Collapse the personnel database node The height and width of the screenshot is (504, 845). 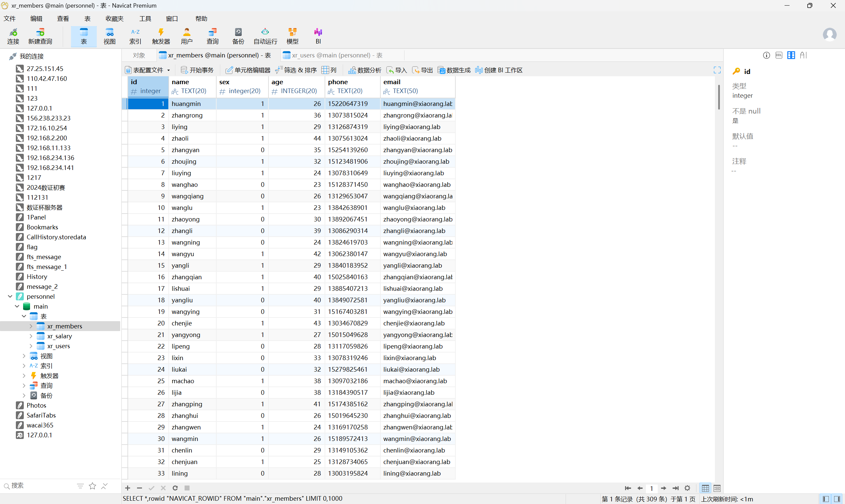[x=10, y=296]
